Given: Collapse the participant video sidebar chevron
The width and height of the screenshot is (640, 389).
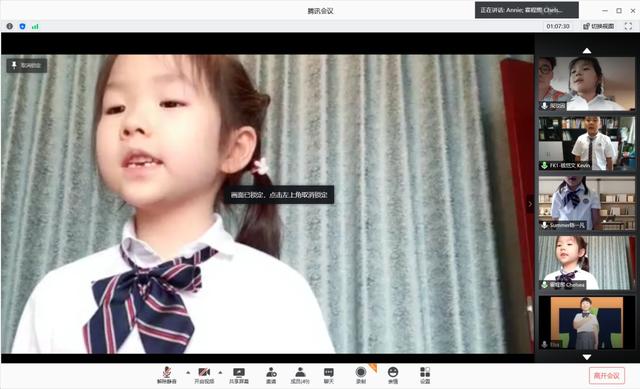Looking at the screenshot, I should (x=530, y=204).
